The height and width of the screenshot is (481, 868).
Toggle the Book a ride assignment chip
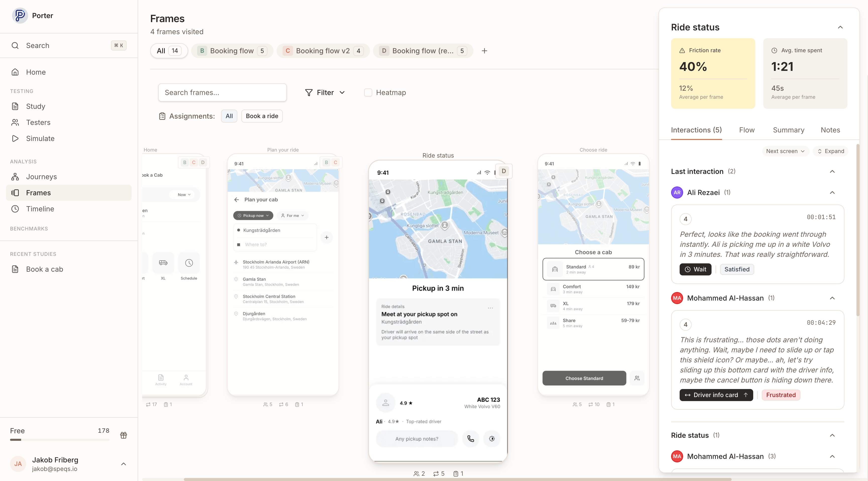[262, 116]
